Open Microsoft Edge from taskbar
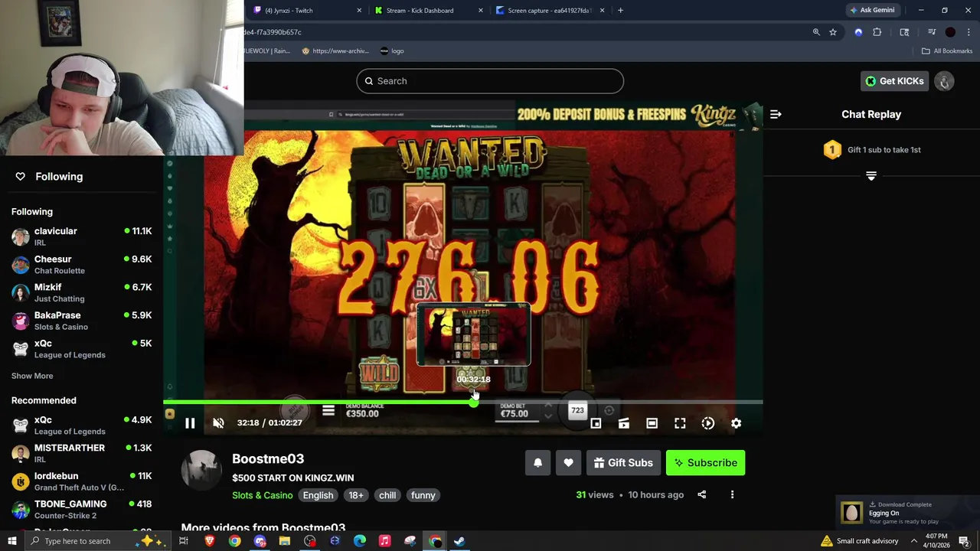This screenshot has width=980, height=551. pos(360,541)
